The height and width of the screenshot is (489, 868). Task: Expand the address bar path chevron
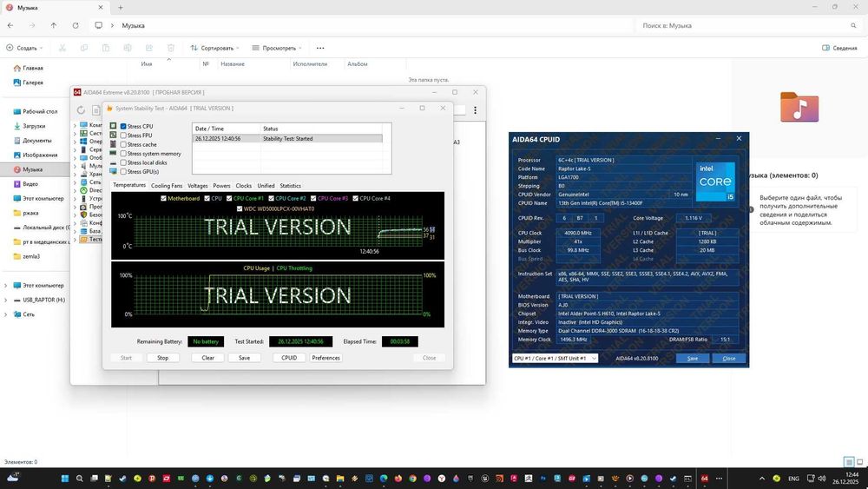[x=112, y=25]
